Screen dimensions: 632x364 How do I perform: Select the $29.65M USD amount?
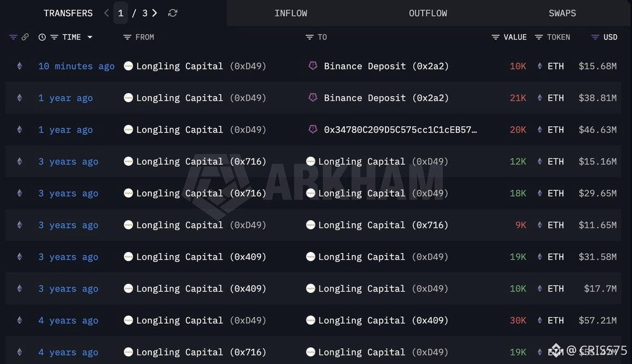click(597, 193)
